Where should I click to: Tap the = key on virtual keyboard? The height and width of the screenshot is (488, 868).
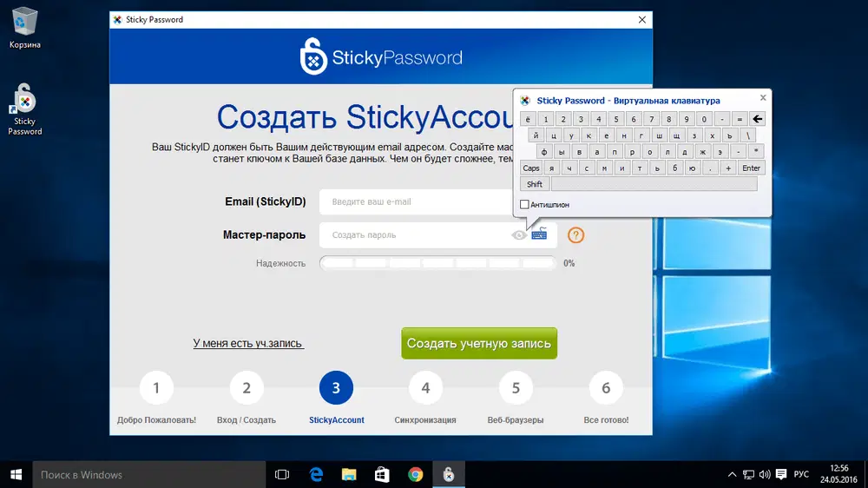(739, 119)
